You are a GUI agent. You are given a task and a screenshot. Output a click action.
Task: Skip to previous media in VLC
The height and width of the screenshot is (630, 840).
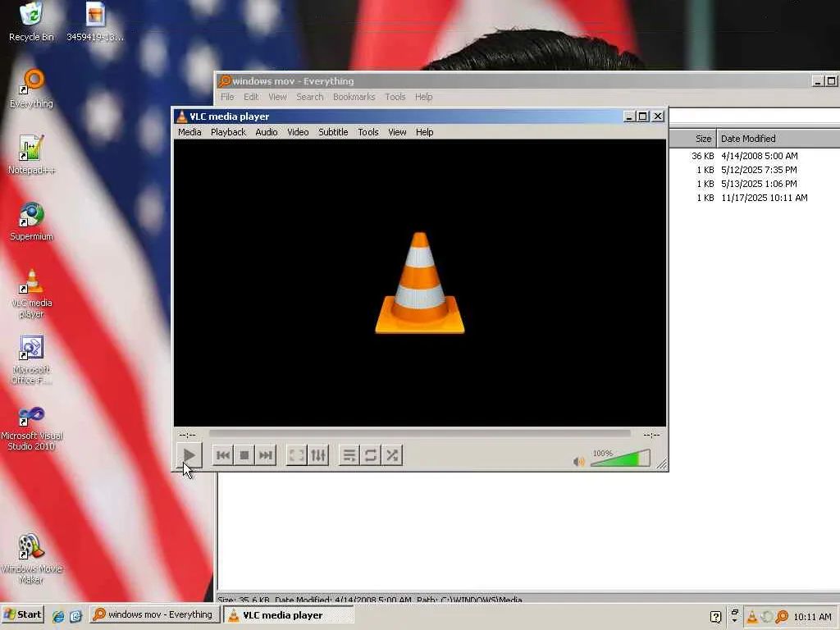223,455
